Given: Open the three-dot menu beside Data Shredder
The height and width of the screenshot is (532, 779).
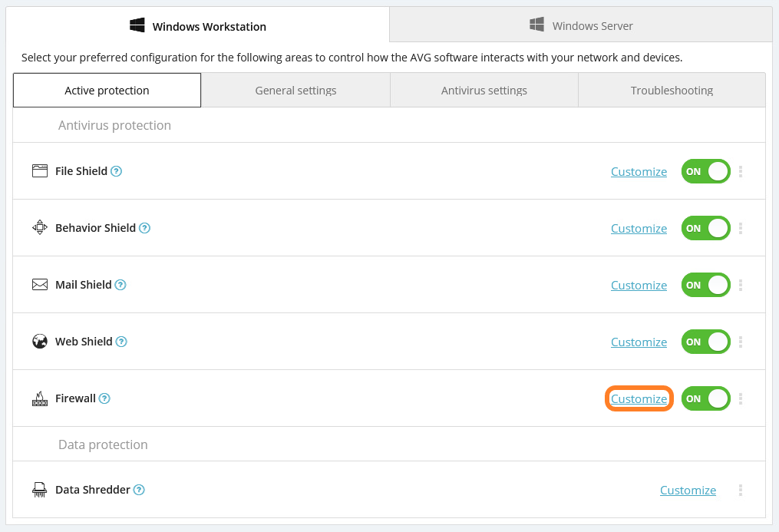Looking at the screenshot, I should pyautogui.click(x=740, y=490).
